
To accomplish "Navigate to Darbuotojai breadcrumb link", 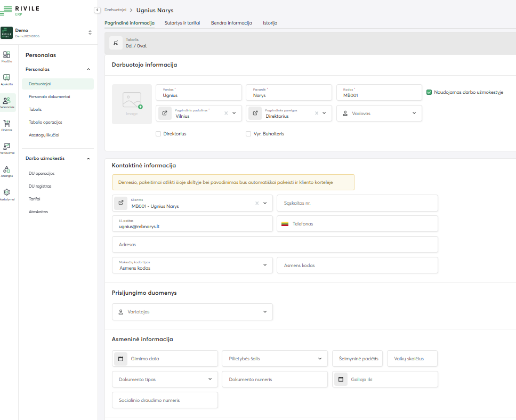I will (x=115, y=10).
